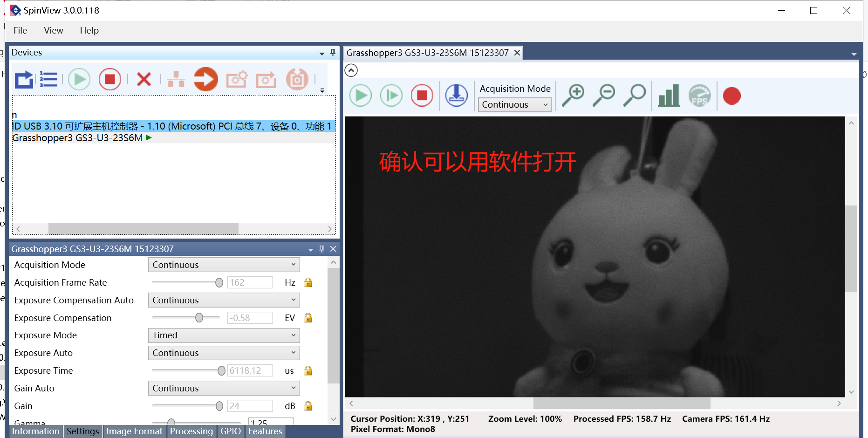Click the refresh devices icon in Devices toolbar

(x=24, y=79)
